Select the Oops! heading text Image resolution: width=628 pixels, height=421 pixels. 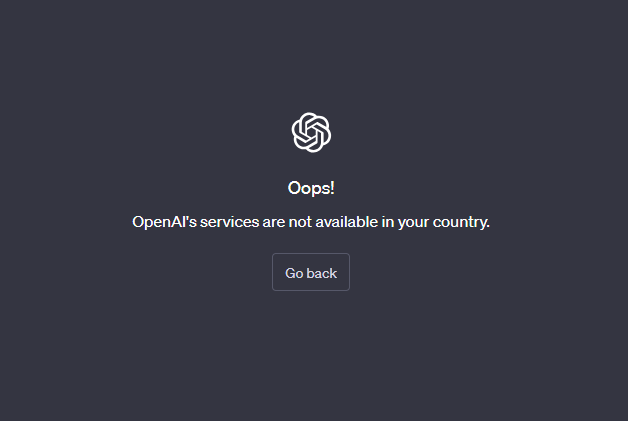pos(311,188)
